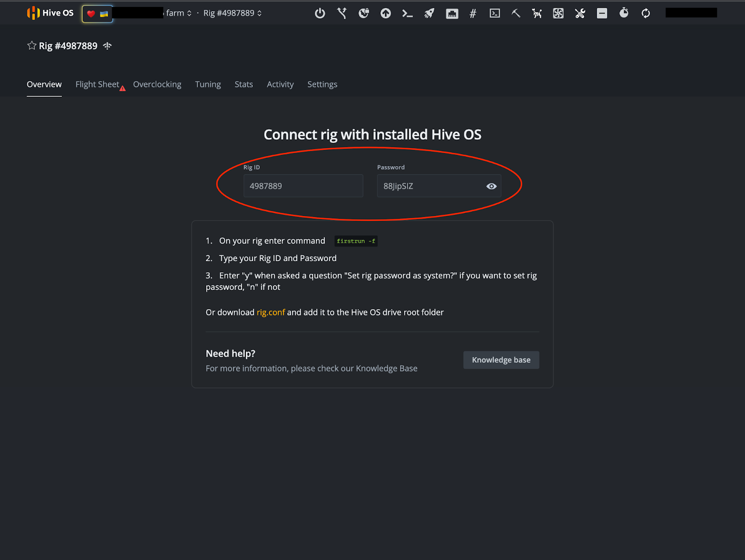
Task: Click the wrench and screwdriver tools icon
Action: click(580, 13)
